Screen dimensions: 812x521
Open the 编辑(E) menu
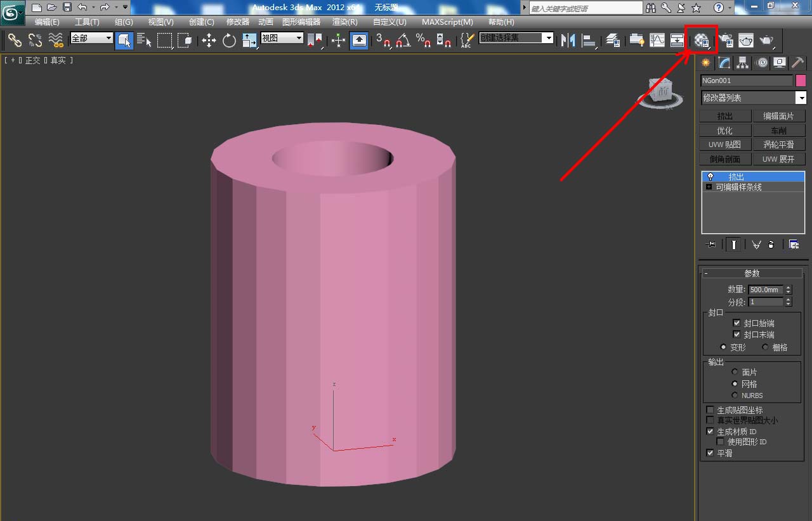click(x=47, y=22)
